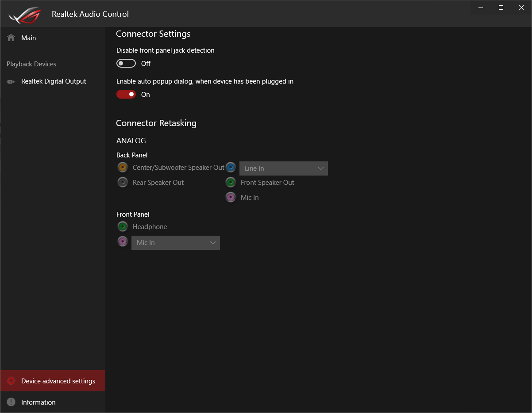The image size is (532, 413).
Task: Click the Front Panel label
Action: click(133, 214)
